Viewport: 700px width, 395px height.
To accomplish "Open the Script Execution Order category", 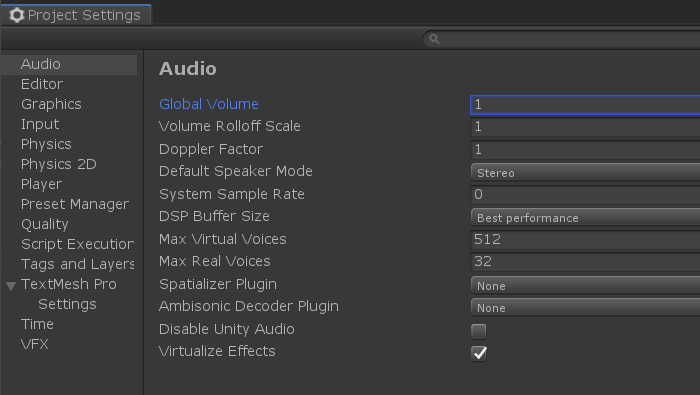I will 77,245.
